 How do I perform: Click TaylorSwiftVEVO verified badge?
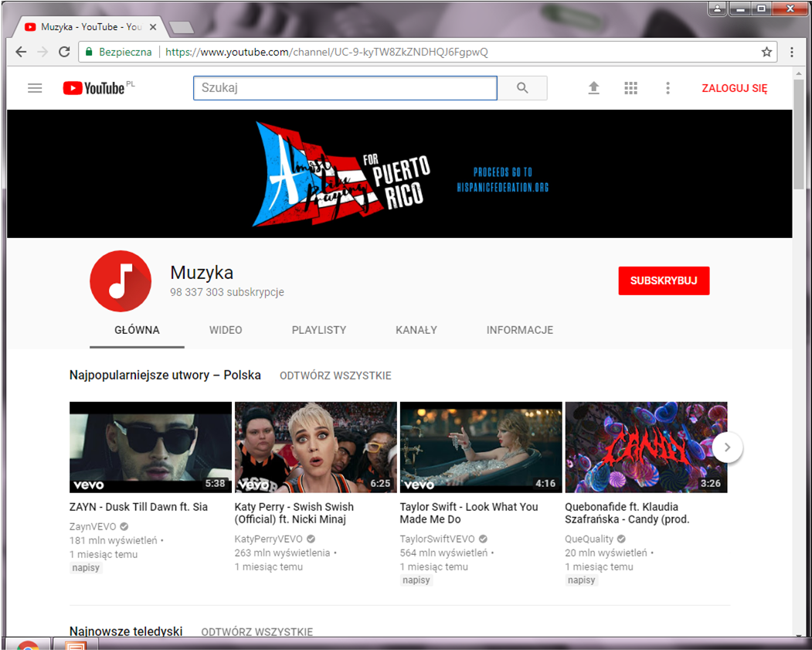coord(483,539)
